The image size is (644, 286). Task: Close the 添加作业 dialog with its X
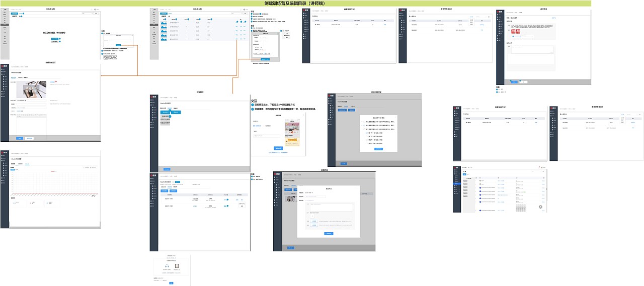(x=357, y=188)
